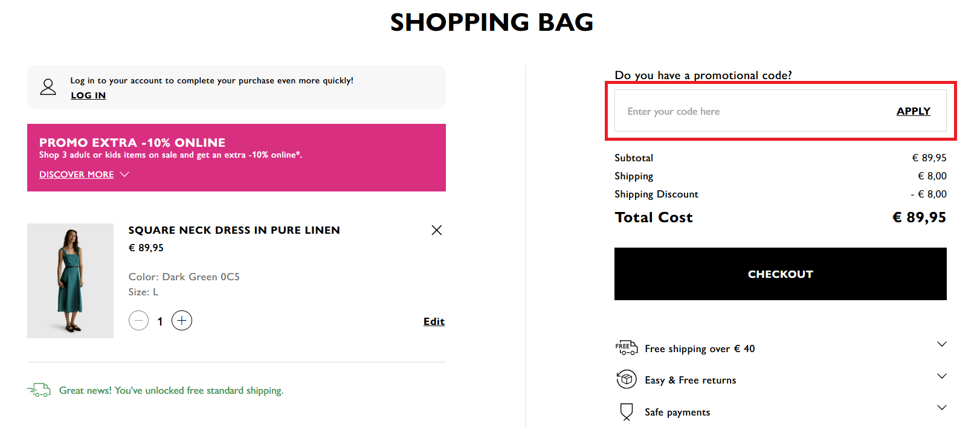Decrease quantity with the minus button
Viewport: 980px width, 427px height.
[138, 321]
